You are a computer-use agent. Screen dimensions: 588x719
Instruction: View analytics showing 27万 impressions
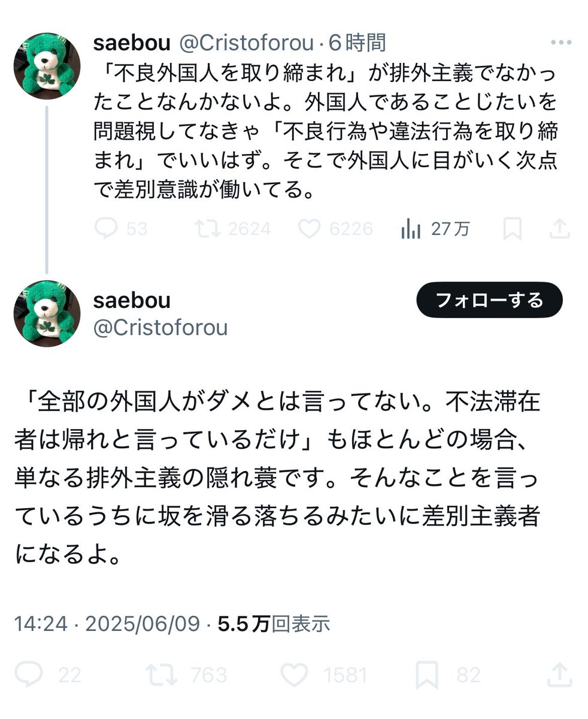pos(411,229)
